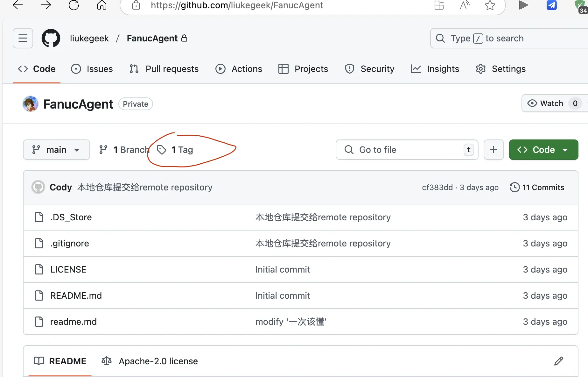Open the LICENSE file
This screenshot has height=377, width=588.
(68, 269)
